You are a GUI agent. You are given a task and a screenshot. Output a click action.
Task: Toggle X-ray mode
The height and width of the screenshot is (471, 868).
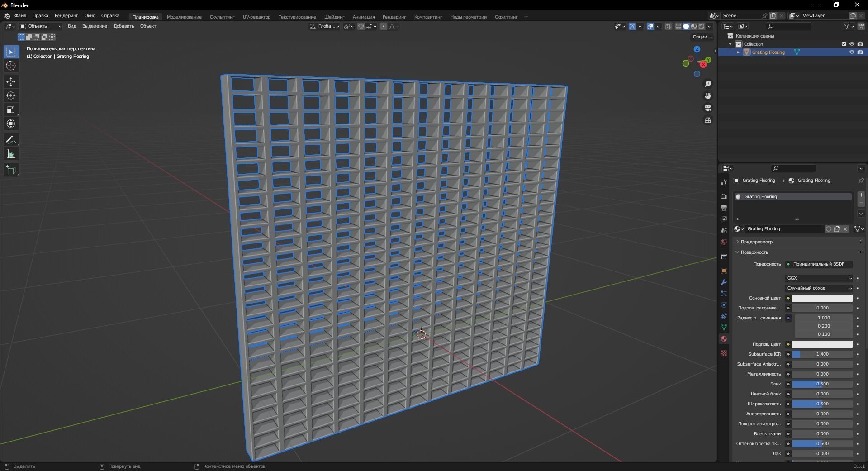pyautogui.click(x=669, y=26)
